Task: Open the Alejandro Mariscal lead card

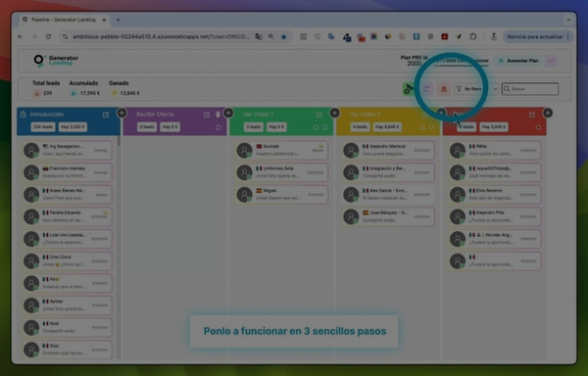Action: click(388, 150)
